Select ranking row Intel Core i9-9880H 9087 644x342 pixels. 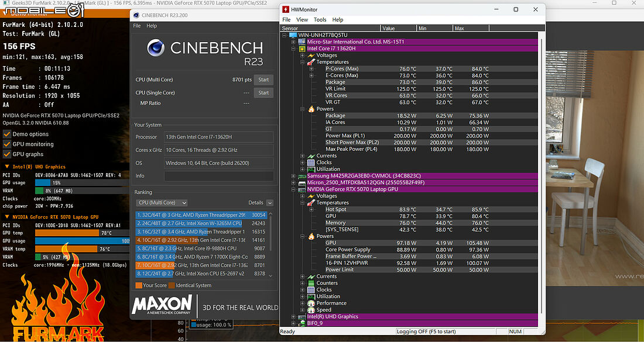coord(201,248)
